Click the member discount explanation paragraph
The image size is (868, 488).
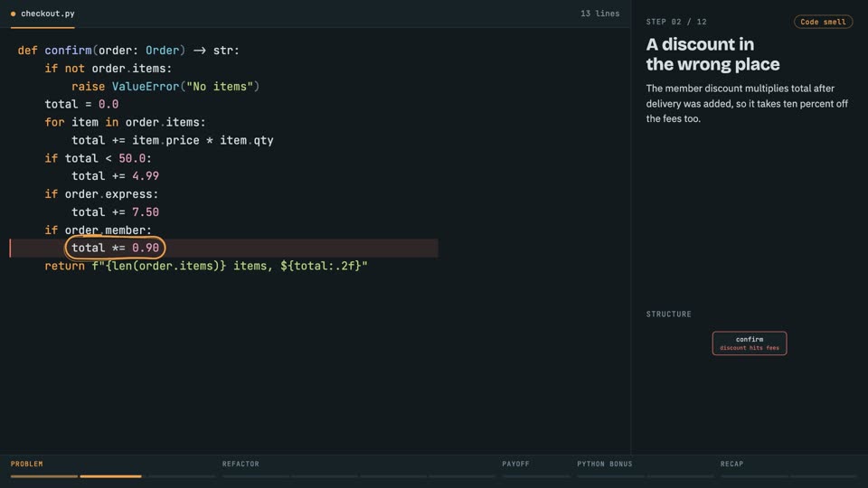pyautogui.click(x=747, y=103)
